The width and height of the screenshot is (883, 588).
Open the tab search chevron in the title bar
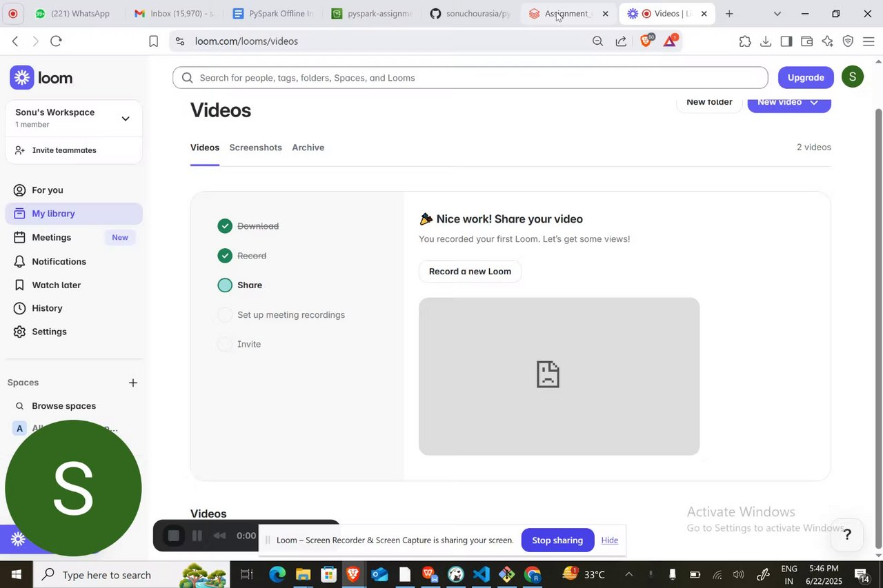click(x=777, y=13)
